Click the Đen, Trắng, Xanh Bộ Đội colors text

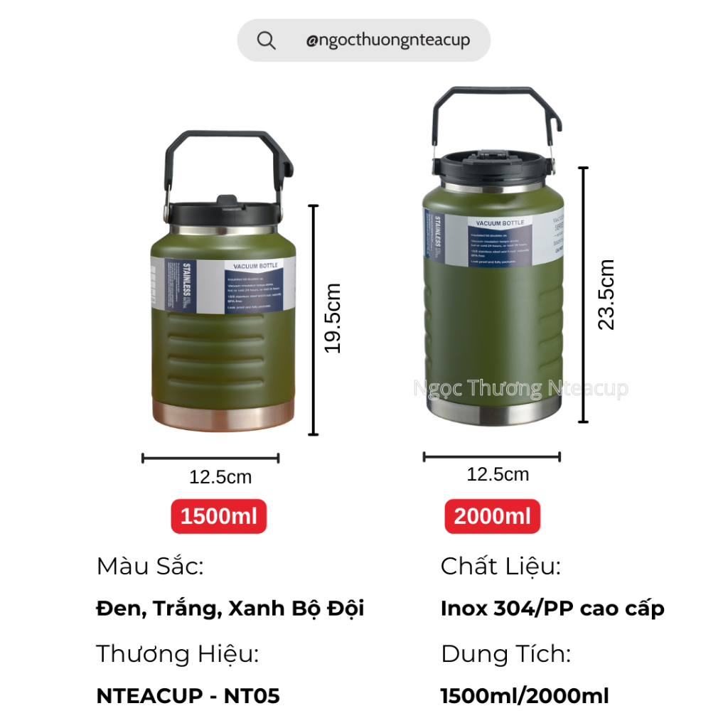230,609
